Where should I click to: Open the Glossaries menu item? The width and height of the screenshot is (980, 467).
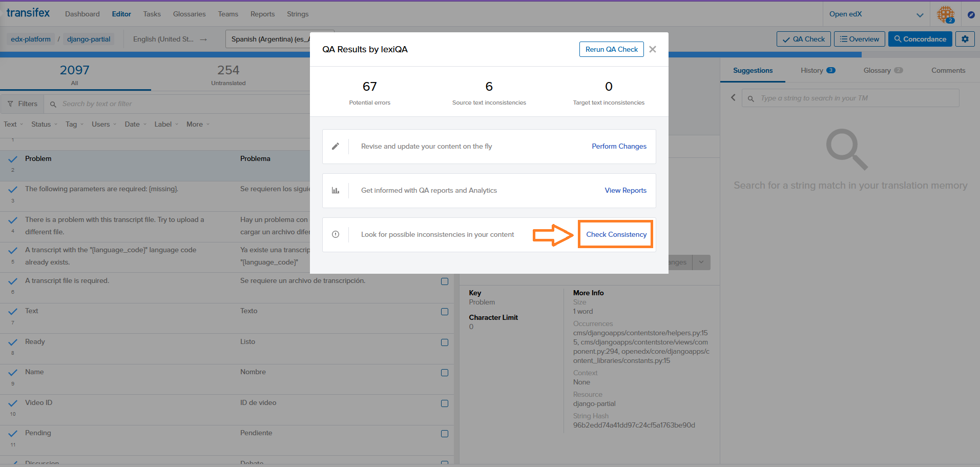coord(189,14)
